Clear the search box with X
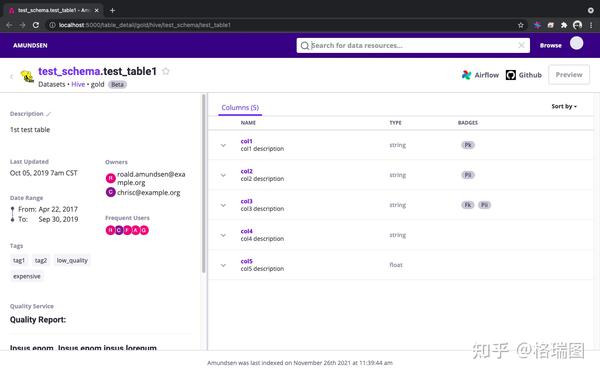This screenshot has height=375, width=600. coord(521,45)
